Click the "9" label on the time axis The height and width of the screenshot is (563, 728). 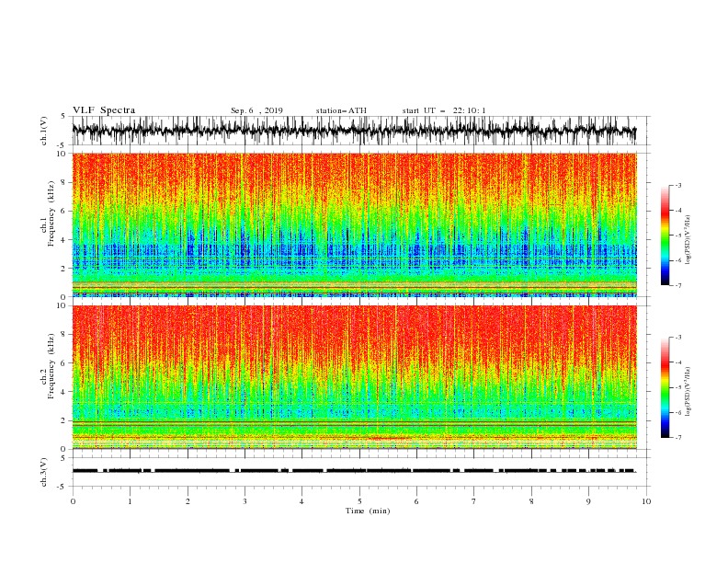tap(588, 501)
